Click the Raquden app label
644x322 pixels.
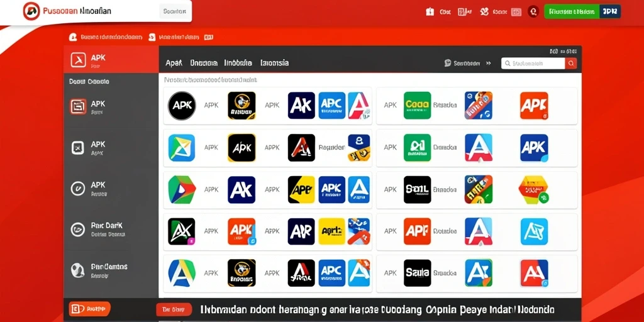point(332,147)
